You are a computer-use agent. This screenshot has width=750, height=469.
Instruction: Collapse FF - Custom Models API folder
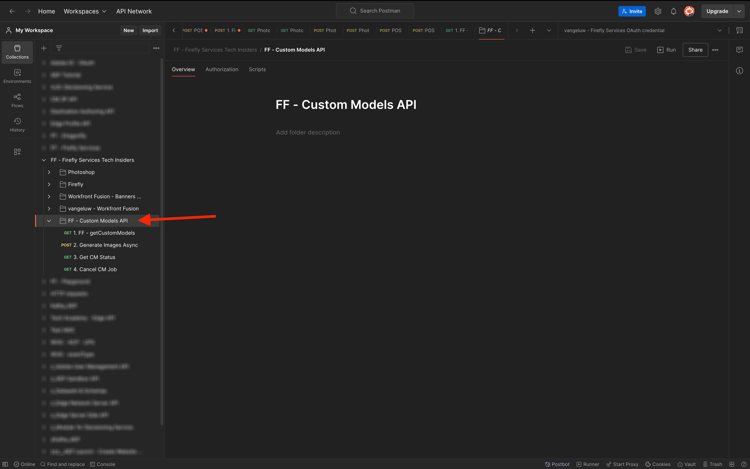(49, 221)
